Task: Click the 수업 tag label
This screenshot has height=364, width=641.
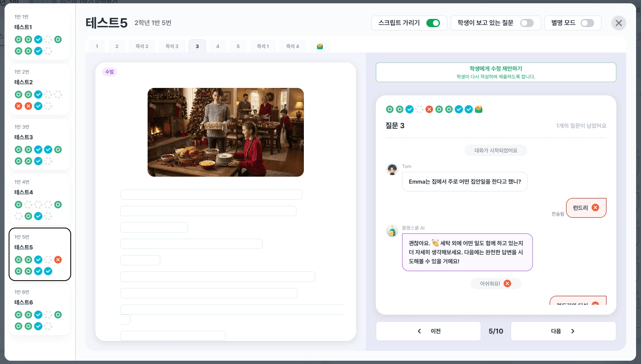Action: coord(109,72)
